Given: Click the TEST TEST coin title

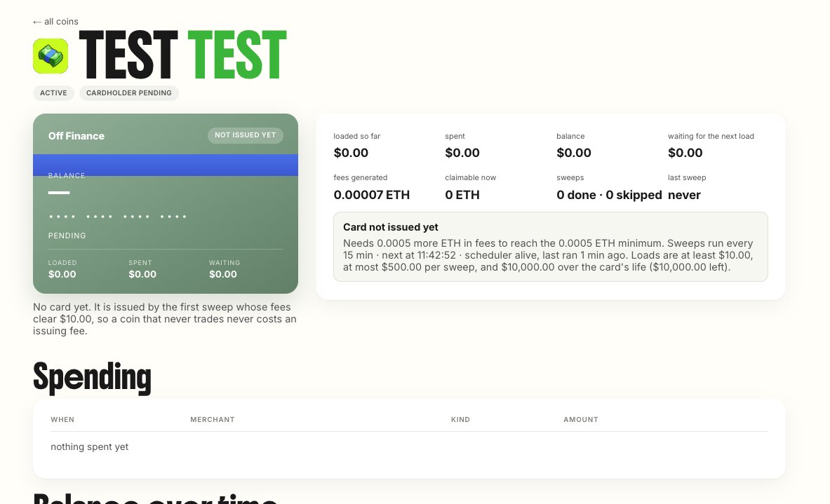Looking at the screenshot, I should point(182,55).
